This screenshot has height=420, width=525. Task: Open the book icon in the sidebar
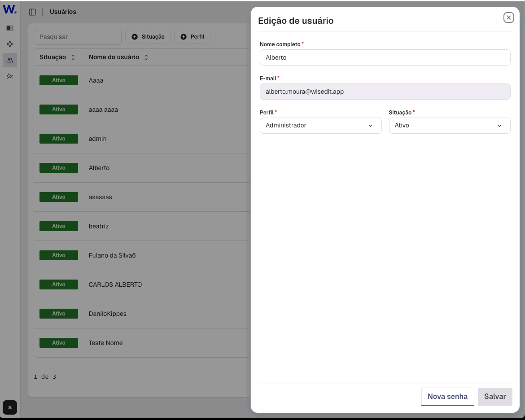click(10, 28)
